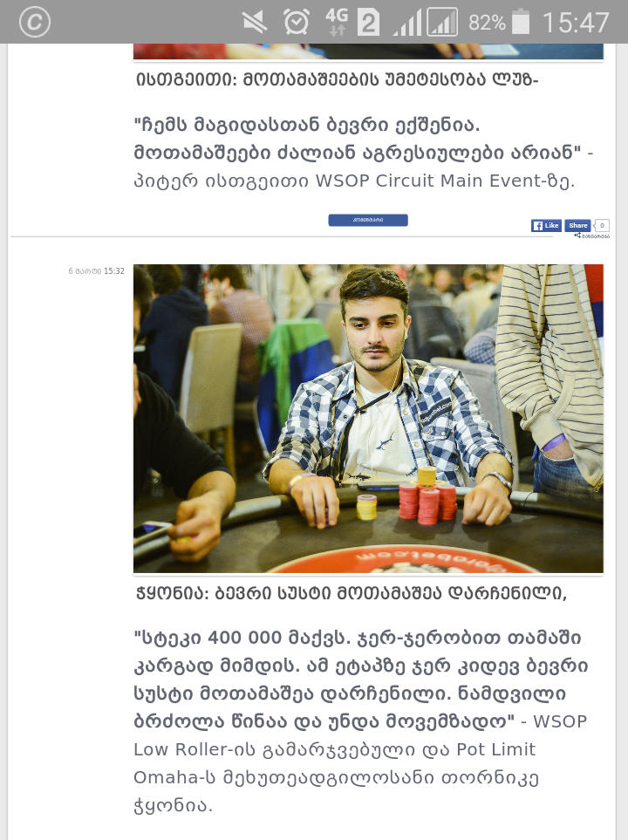Click the small share link under Share
This screenshot has width=628, height=840.
pos(592,236)
